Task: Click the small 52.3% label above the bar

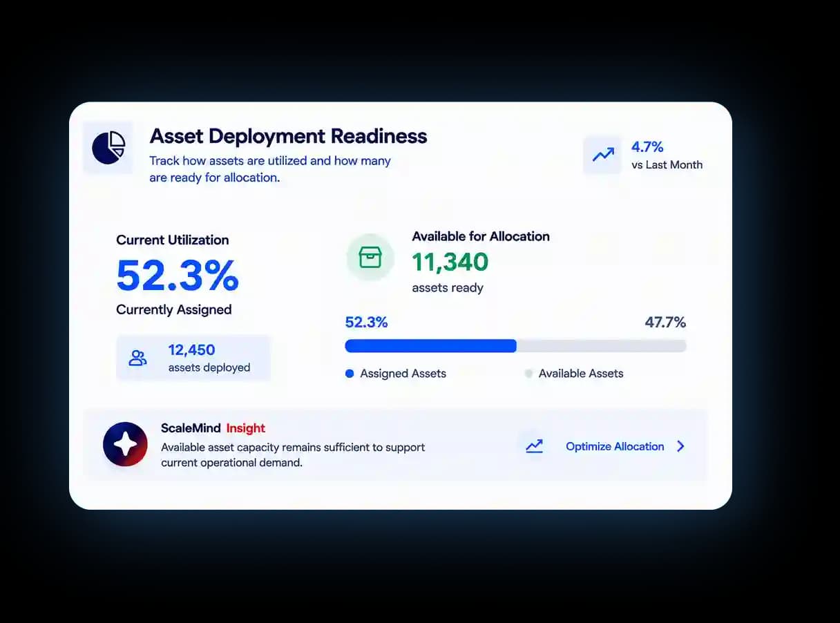Action: point(366,322)
